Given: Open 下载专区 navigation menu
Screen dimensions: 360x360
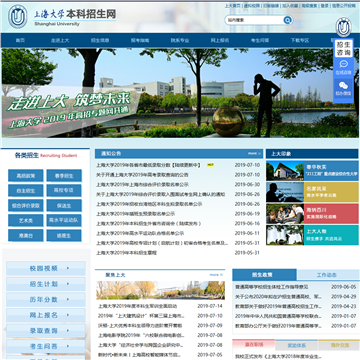Looking at the screenshot, I should click(300, 40).
